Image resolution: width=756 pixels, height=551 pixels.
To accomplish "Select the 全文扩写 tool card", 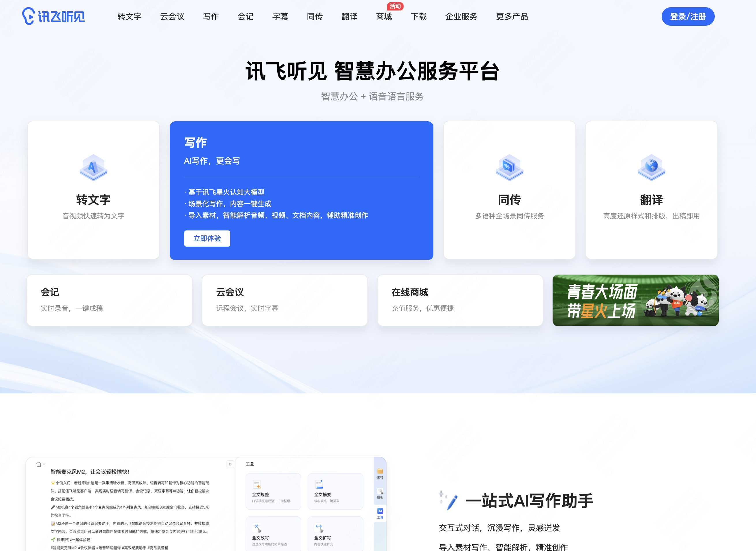I will (335, 534).
